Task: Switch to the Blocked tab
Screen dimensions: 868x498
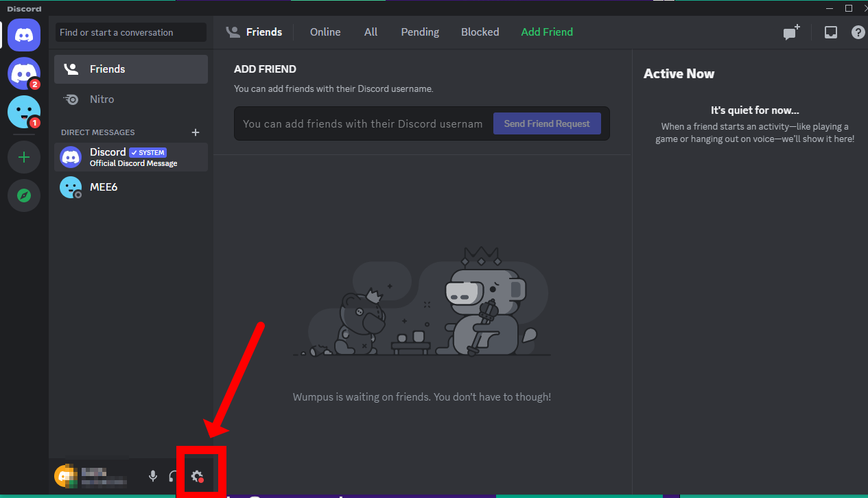Action: coord(480,32)
